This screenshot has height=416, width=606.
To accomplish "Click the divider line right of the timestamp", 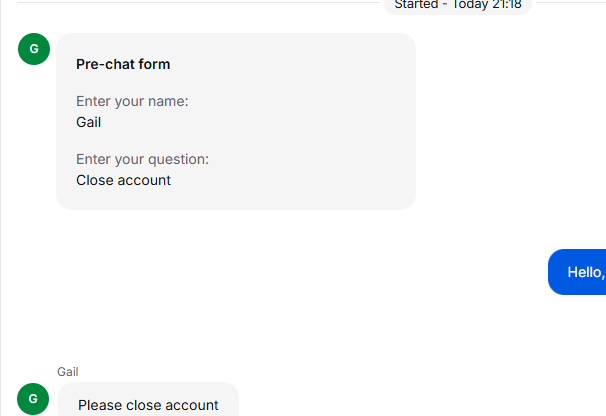I will coord(571,3).
